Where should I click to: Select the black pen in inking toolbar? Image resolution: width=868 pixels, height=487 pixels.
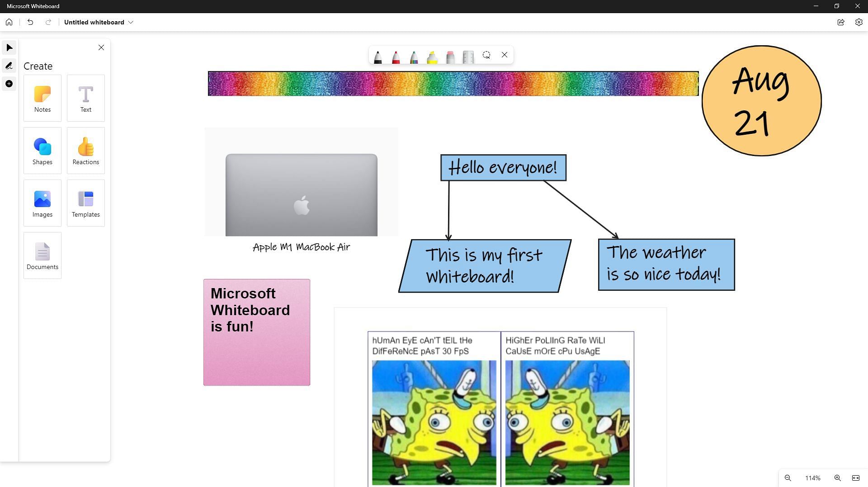[378, 57]
